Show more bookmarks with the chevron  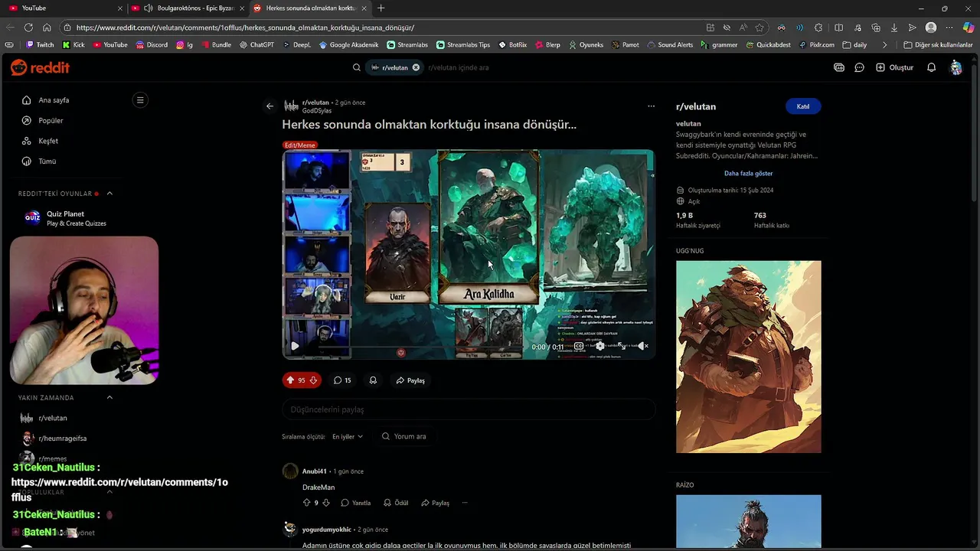885,45
